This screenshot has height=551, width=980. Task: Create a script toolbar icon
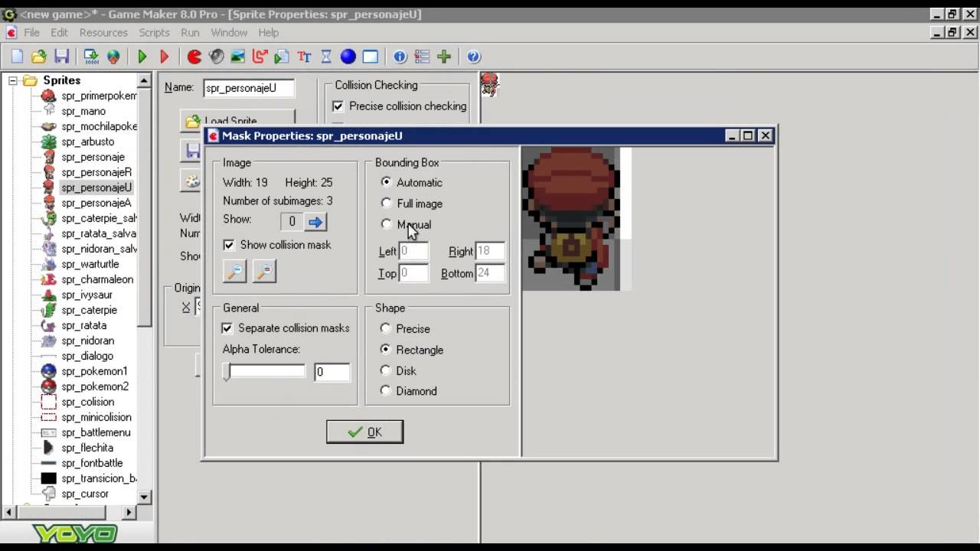click(282, 57)
